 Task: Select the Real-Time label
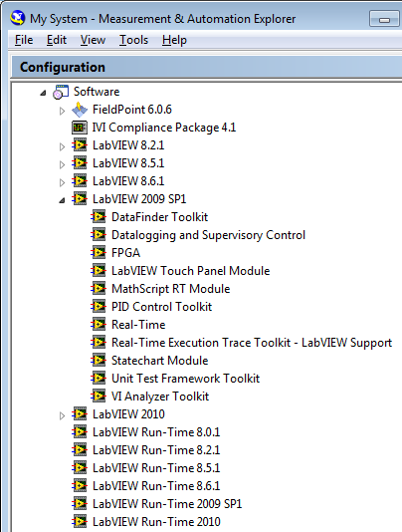pos(138,325)
